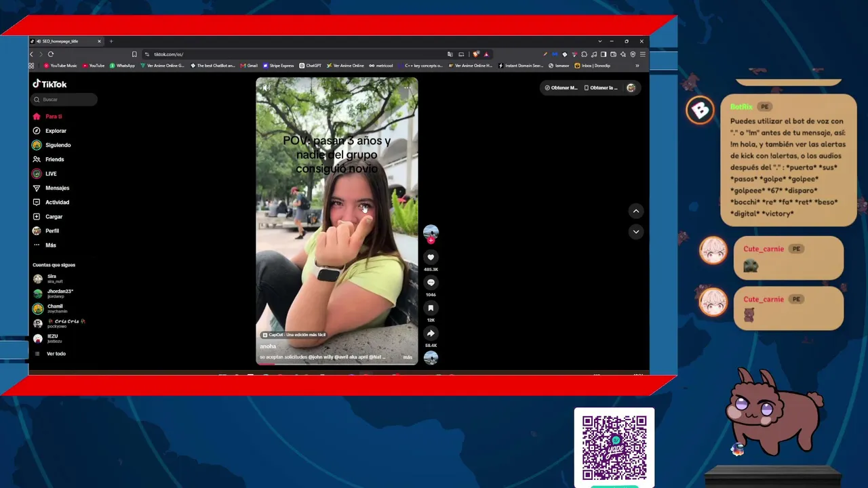Open a new browser tab with plus

point(111,41)
